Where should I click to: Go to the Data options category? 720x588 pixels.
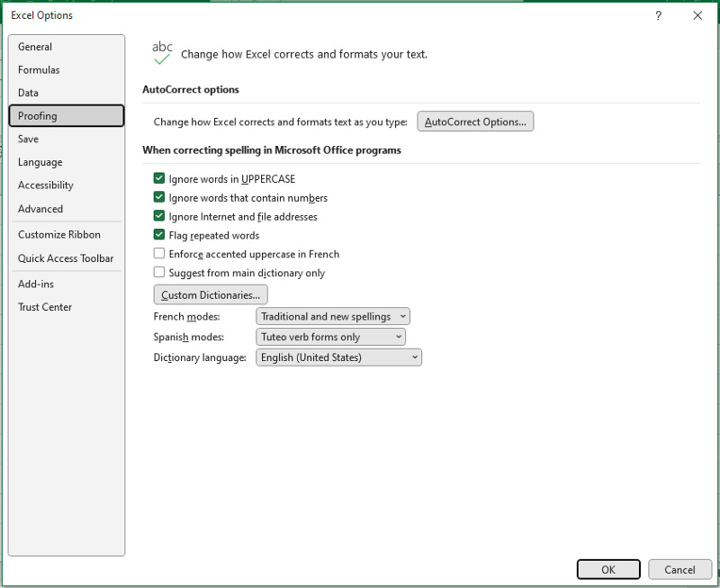(66, 93)
